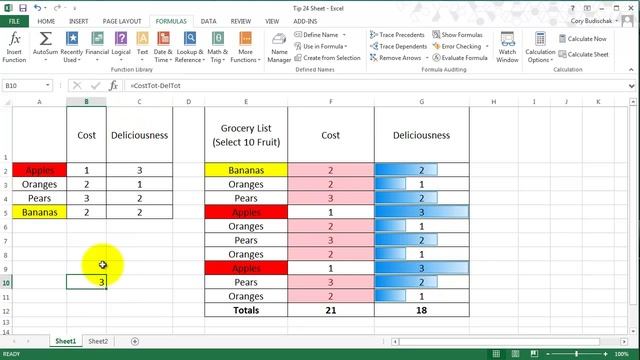Click Calculate Sheet

coord(583,54)
